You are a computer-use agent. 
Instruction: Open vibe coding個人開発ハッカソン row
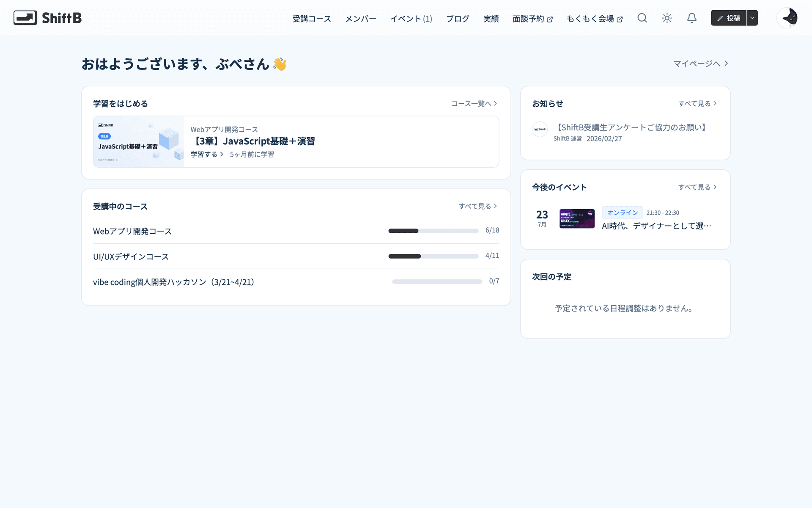tap(296, 282)
